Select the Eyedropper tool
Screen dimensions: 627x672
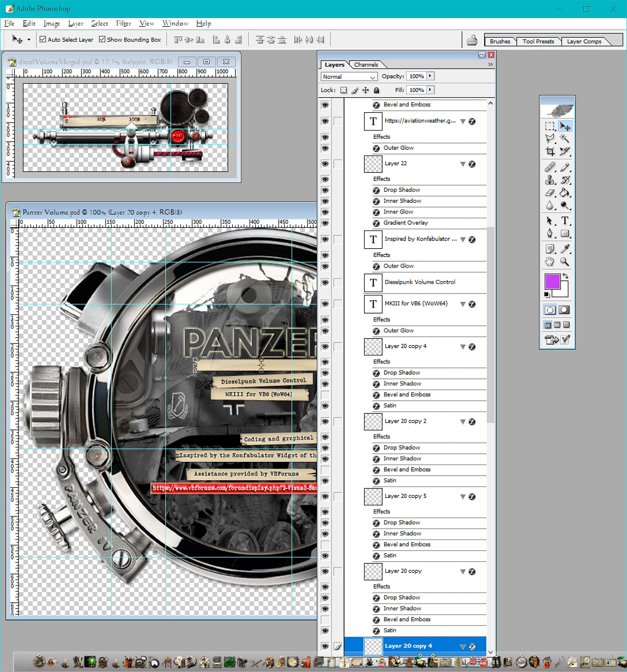click(564, 249)
